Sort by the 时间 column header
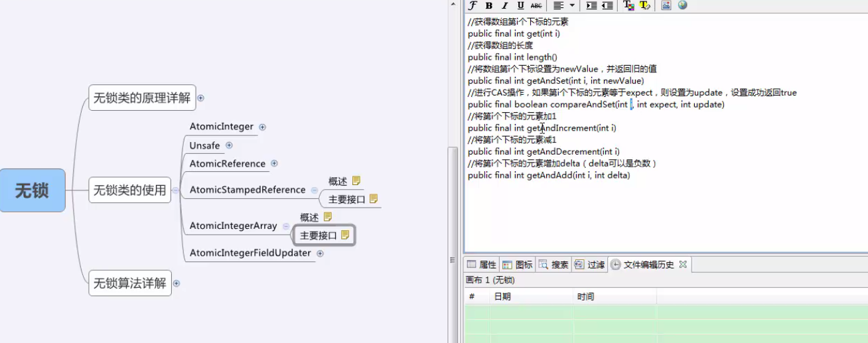 pos(615,297)
